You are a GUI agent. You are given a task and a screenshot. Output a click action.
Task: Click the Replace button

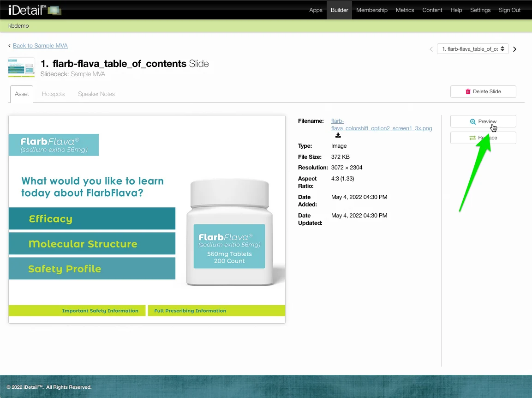[483, 138]
